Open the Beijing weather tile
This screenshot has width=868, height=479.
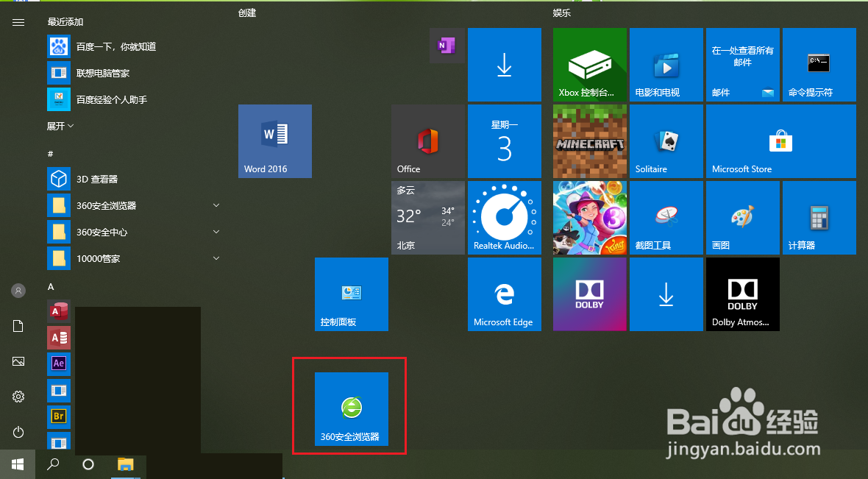[x=427, y=218]
